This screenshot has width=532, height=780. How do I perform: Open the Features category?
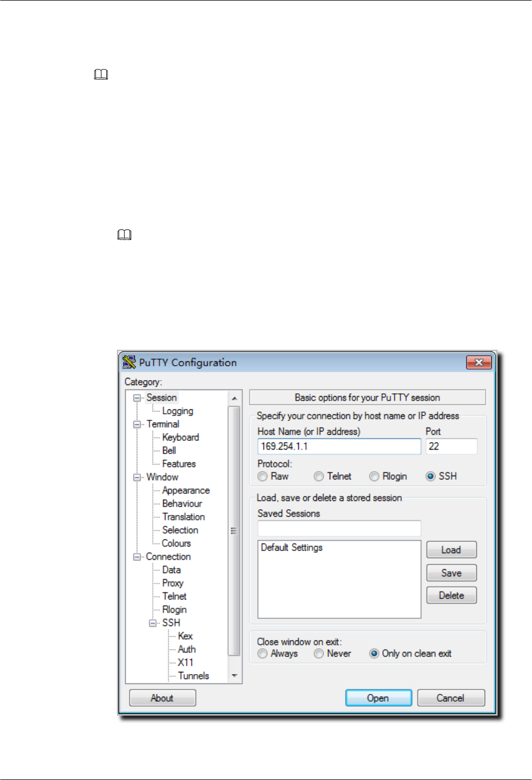(x=179, y=464)
